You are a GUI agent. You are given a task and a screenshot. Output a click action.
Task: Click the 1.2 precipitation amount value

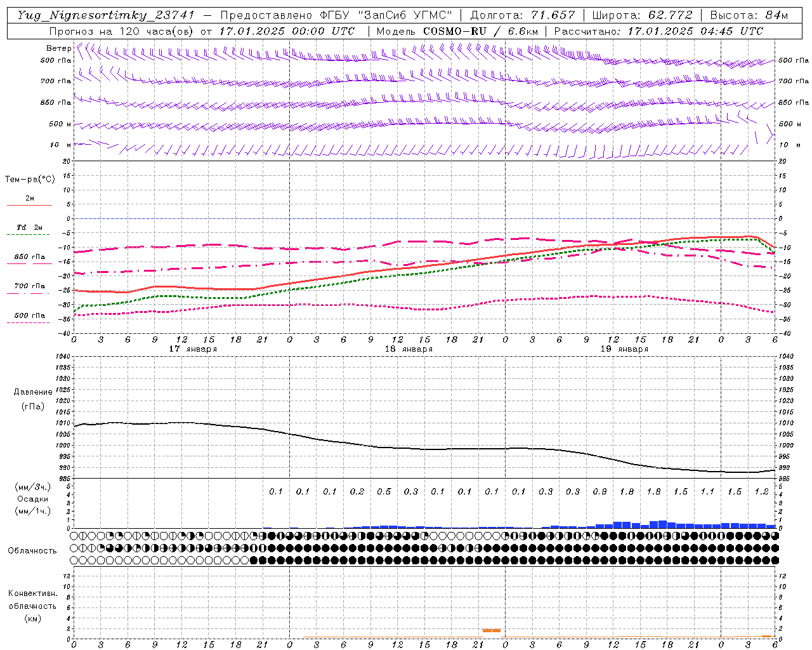click(x=761, y=491)
